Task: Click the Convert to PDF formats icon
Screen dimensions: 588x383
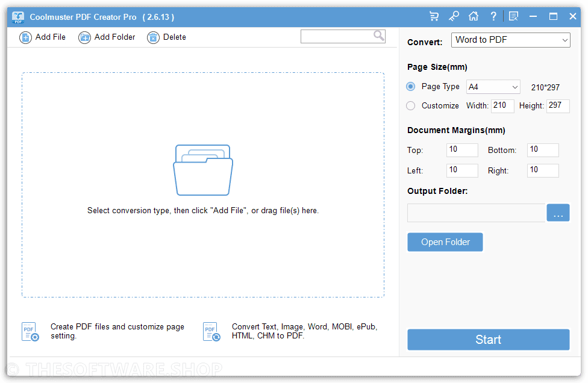Action: [211, 332]
